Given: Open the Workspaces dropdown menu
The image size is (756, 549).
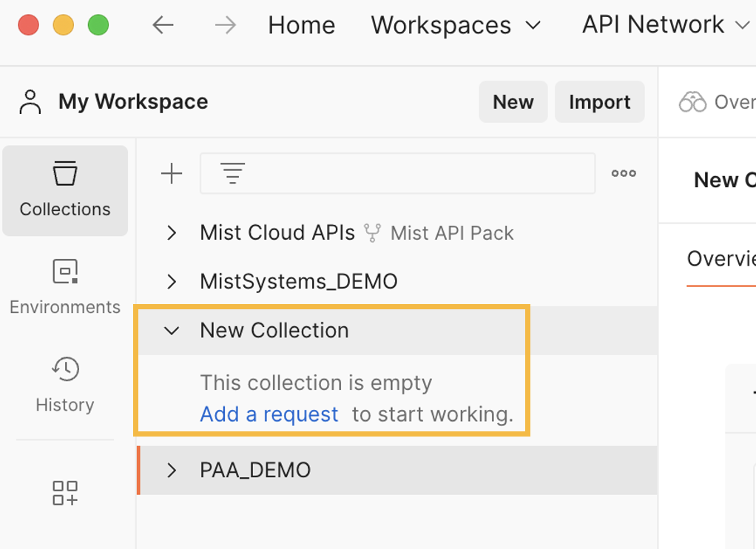Looking at the screenshot, I should (455, 25).
